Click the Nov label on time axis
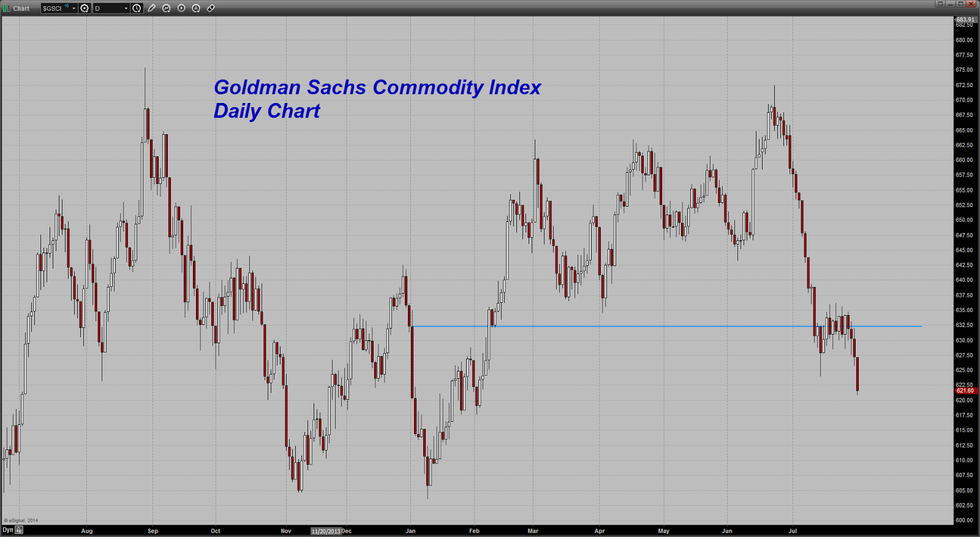Viewport: 980px width, 537px height. pos(286,531)
